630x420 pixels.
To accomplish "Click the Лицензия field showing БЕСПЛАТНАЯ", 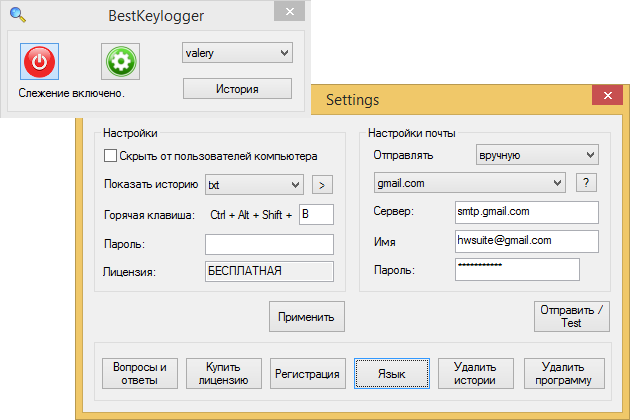I will pyautogui.click(x=269, y=271).
